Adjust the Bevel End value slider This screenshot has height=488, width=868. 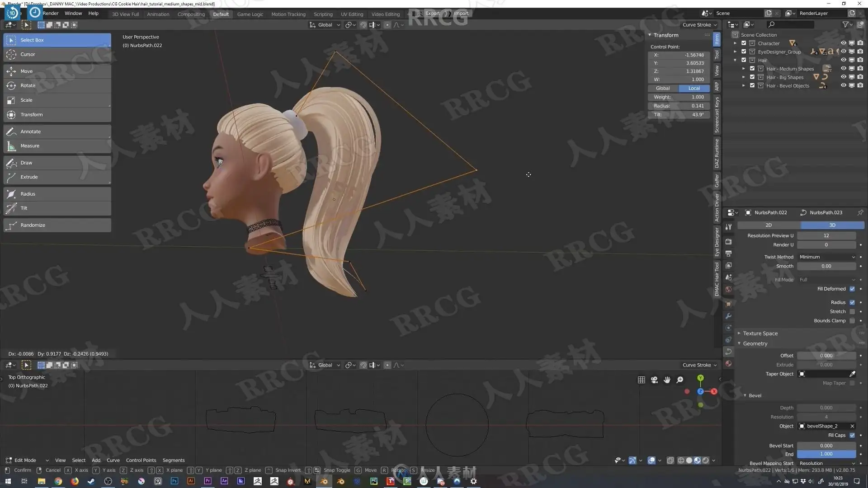pos(826,454)
